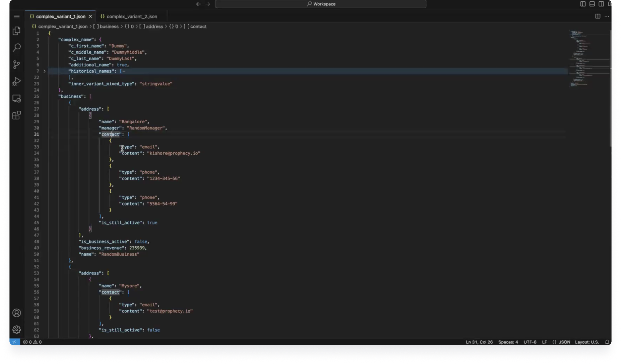Click the "1234-345-56" phone content
This screenshot has height=364, width=621.
[x=163, y=179]
